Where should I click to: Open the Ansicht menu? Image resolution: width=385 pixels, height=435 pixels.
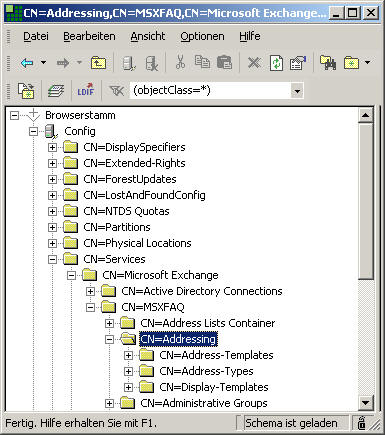pos(148,36)
